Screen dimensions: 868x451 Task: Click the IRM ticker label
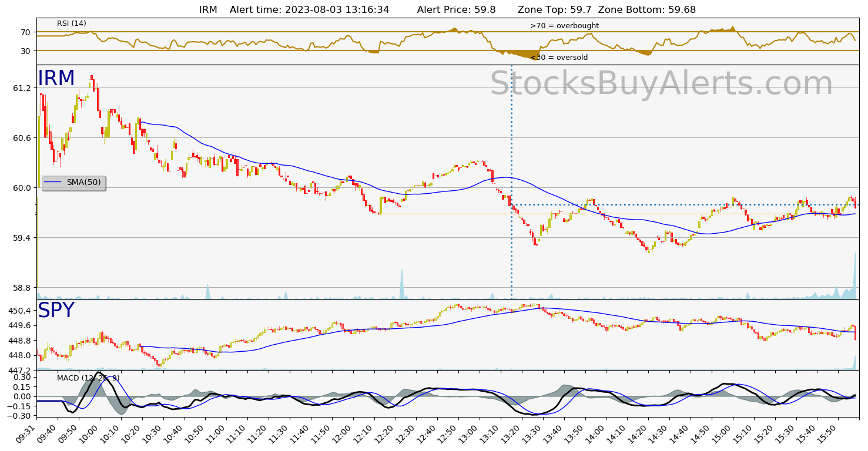point(56,79)
